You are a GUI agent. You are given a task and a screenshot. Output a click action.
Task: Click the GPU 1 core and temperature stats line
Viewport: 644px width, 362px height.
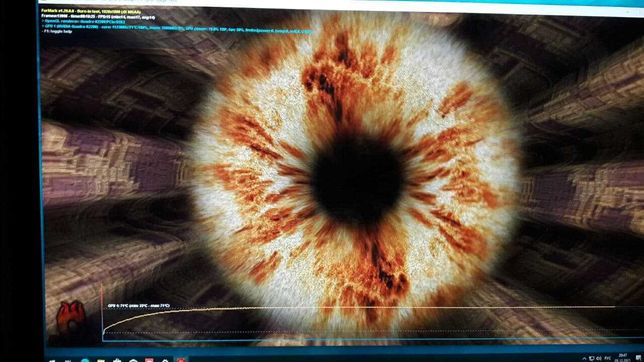(177, 27)
